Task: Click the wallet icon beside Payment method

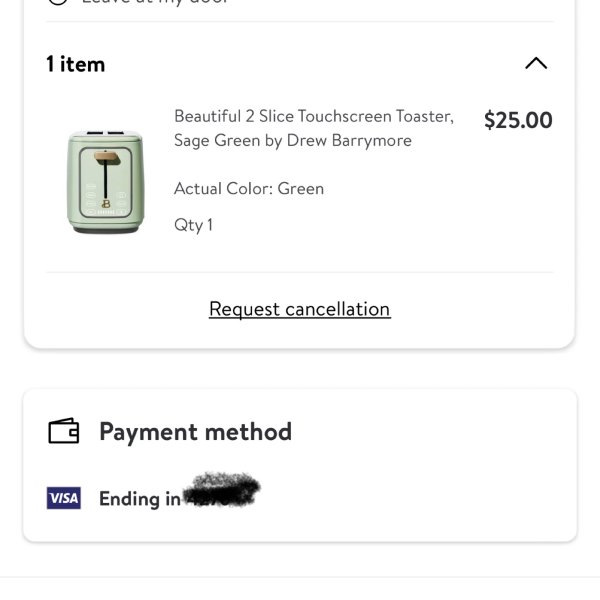Action: [64, 431]
